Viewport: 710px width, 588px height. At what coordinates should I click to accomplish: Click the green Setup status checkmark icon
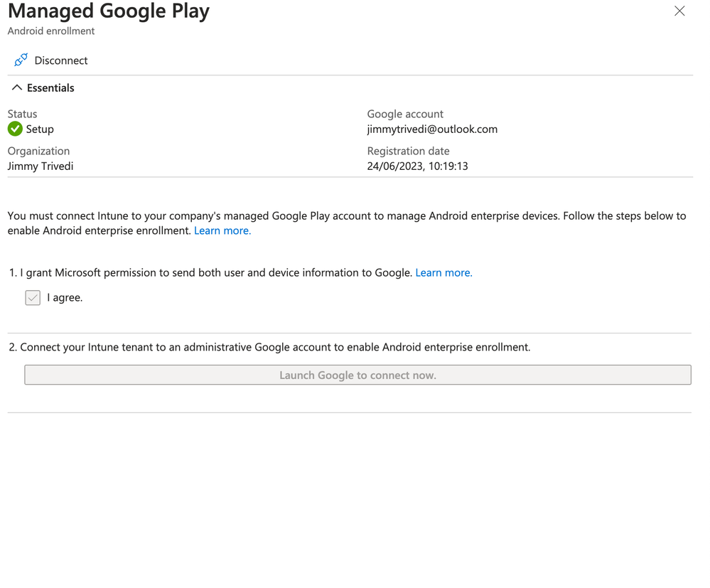15,129
